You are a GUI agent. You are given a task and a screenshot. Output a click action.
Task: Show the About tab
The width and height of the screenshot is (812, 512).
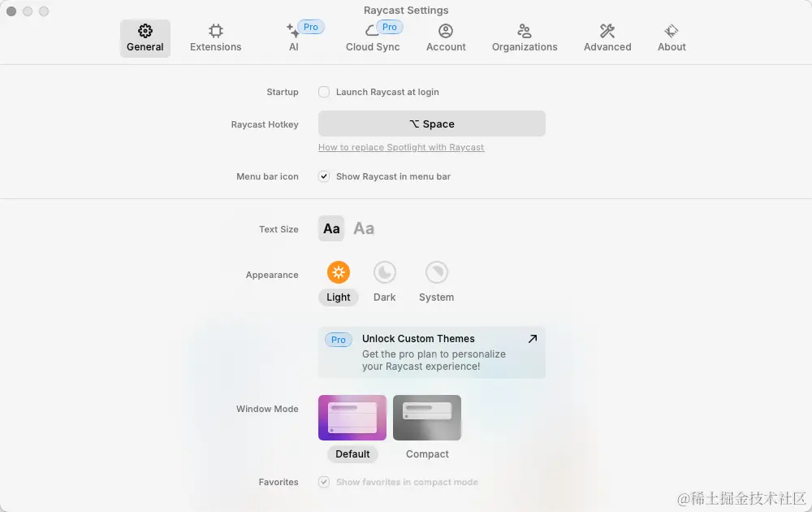tap(672, 38)
